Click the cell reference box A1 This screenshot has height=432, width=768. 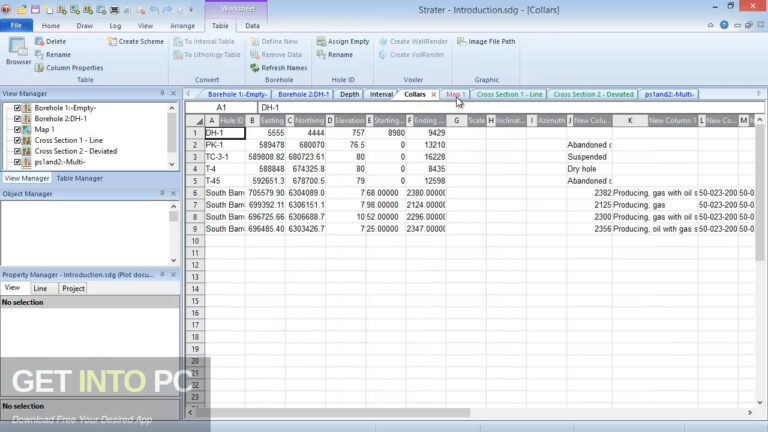[x=221, y=107]
